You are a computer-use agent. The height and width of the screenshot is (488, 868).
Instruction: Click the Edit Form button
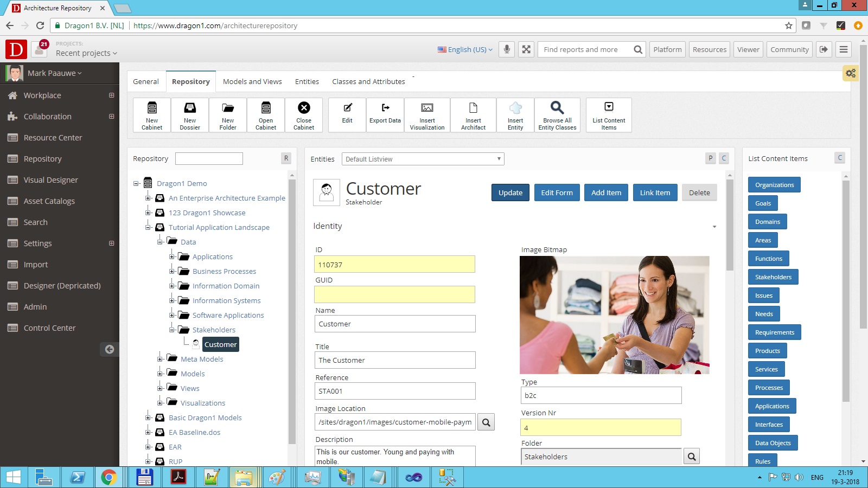557,192
